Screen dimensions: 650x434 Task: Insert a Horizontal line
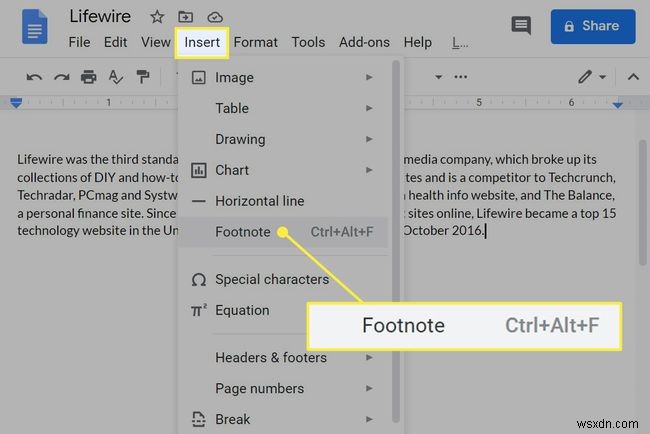click(x=284, y=201)
